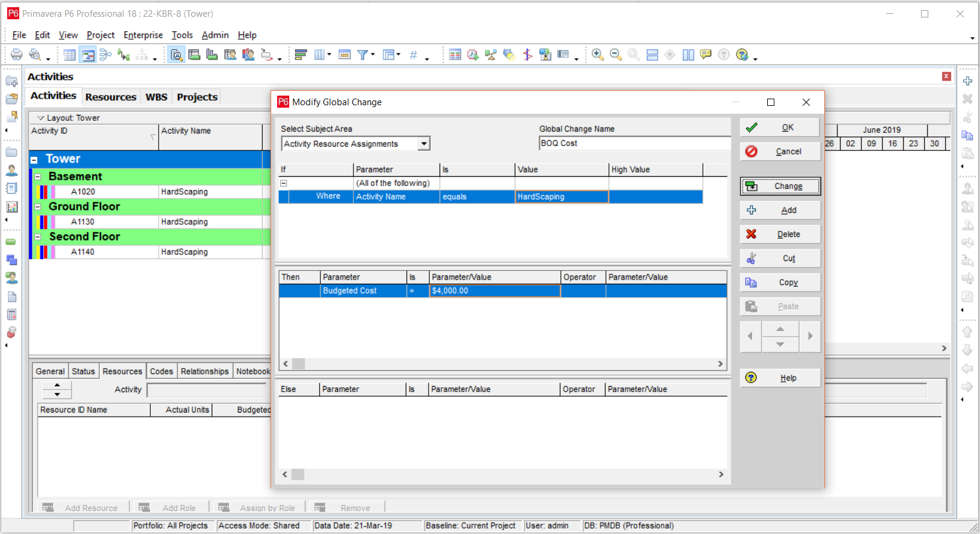The height and width of the screenshot is (534, 980).
Task: Click the $4,000.00 value cell
Action: pos(495,291)
